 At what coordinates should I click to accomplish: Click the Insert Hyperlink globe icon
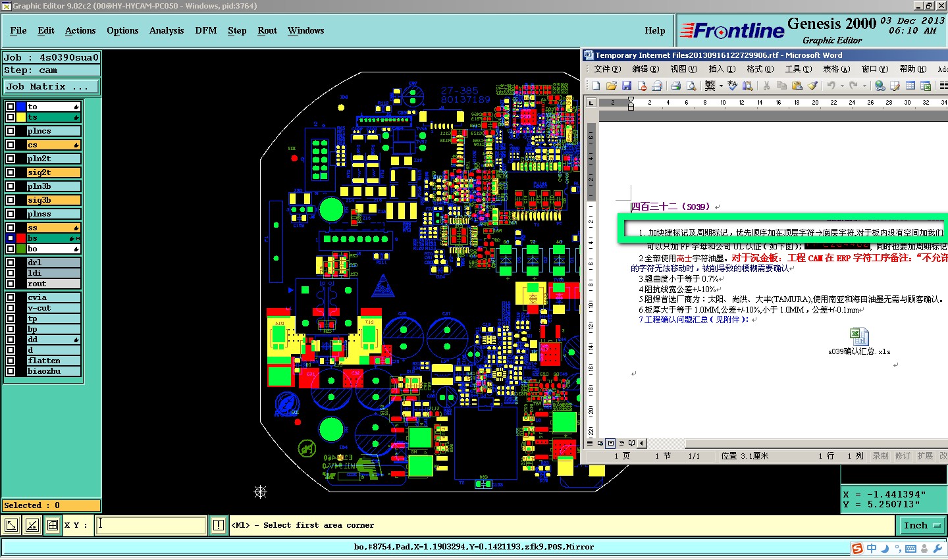point(880,86)
